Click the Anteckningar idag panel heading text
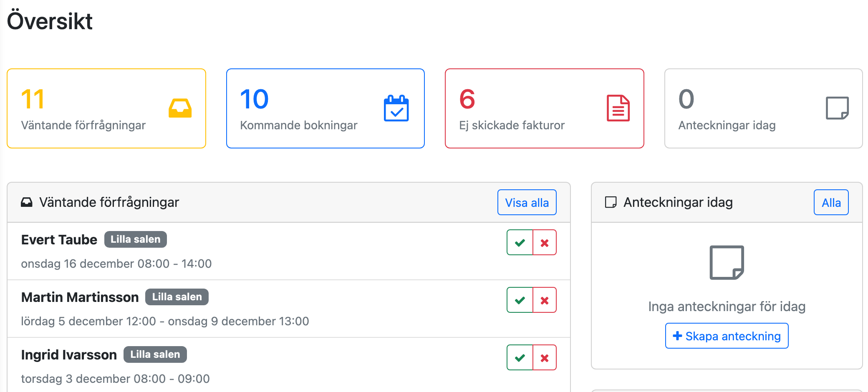Screen dimensions: 868x392 (678, 202)
